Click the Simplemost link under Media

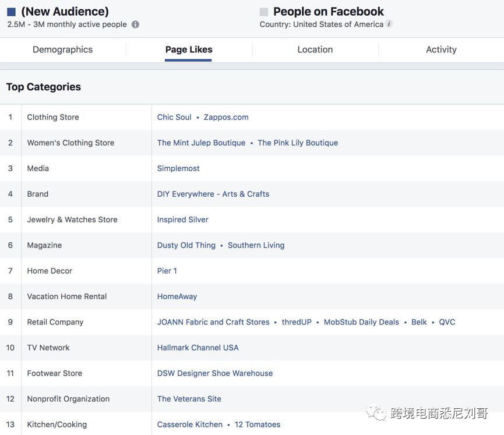coord(178,168)
